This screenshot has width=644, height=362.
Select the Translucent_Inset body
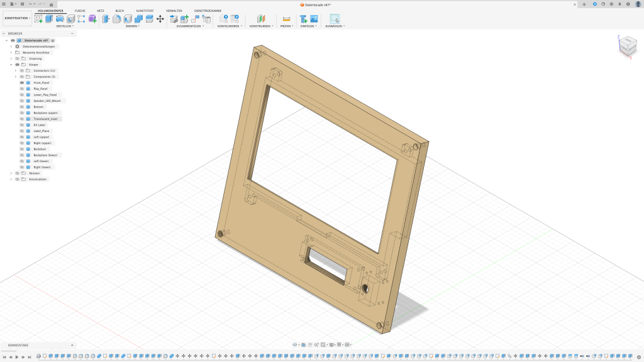45,119
